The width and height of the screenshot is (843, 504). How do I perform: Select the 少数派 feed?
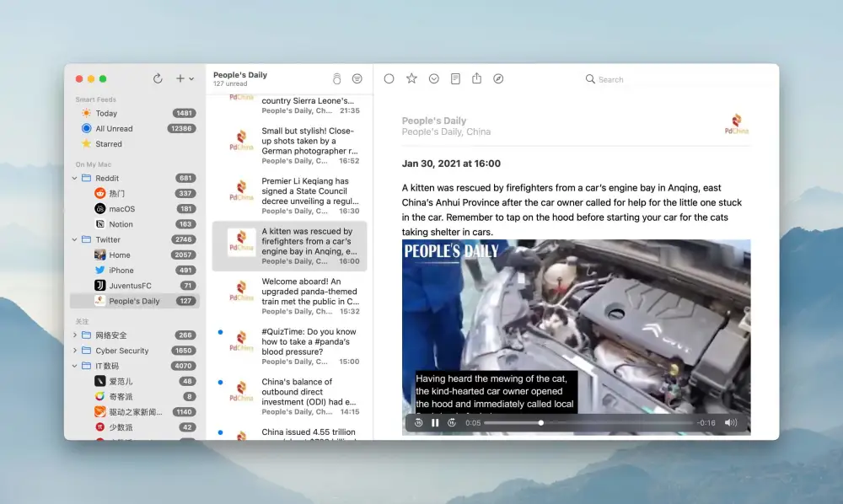pyautogui.click(x=134, y=427)
